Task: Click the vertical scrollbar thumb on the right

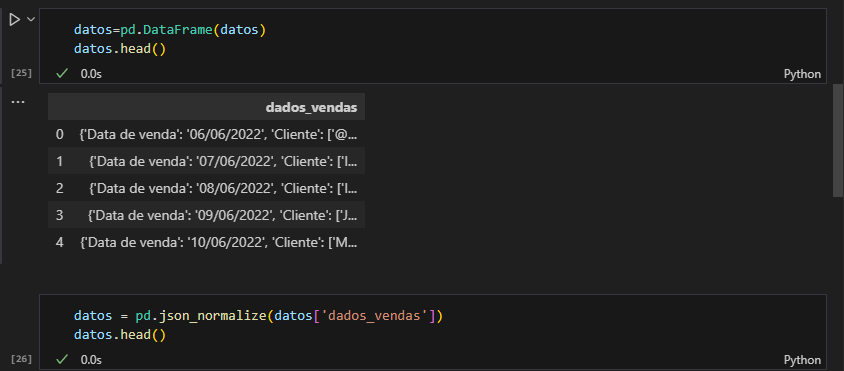Action: coord(838,140)
